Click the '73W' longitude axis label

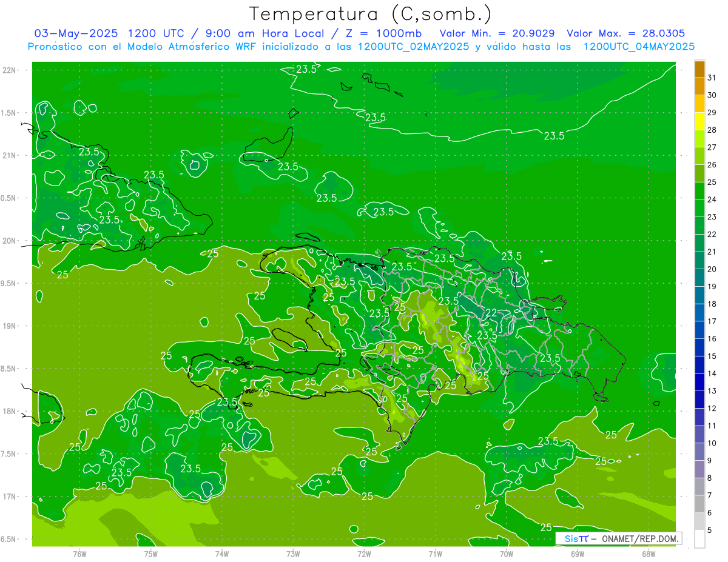(293, 554)
